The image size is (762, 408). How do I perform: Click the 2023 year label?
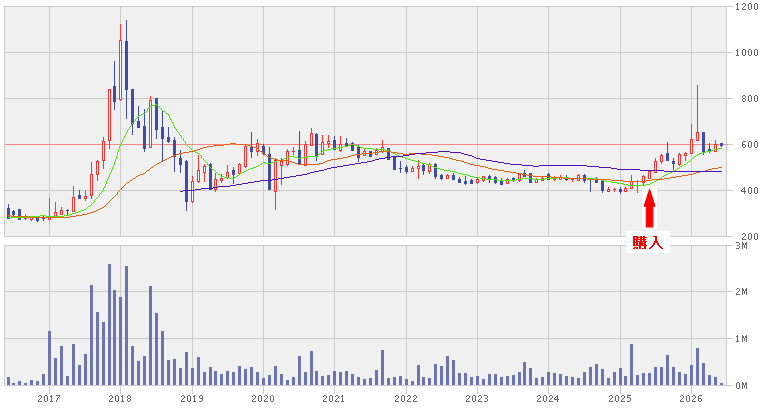pos(477,399)
